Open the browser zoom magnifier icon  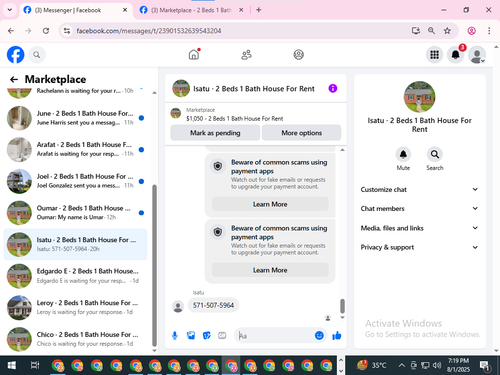431,31
